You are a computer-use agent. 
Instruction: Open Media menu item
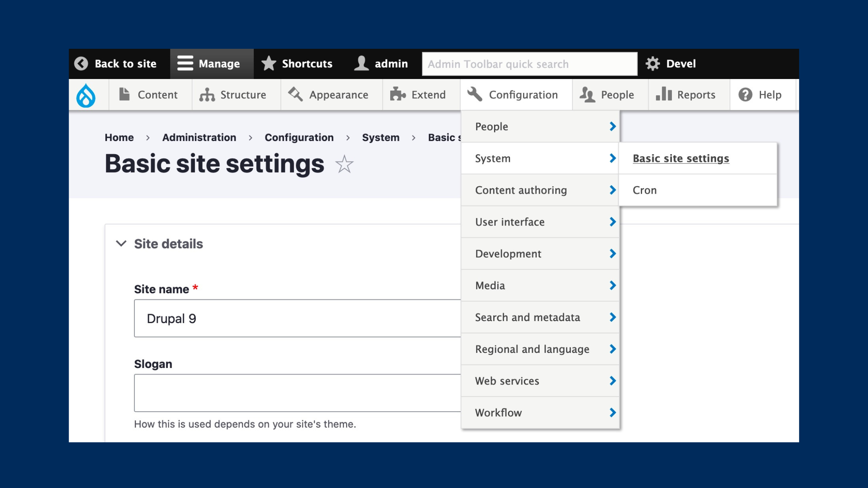[x=540, y=285]
